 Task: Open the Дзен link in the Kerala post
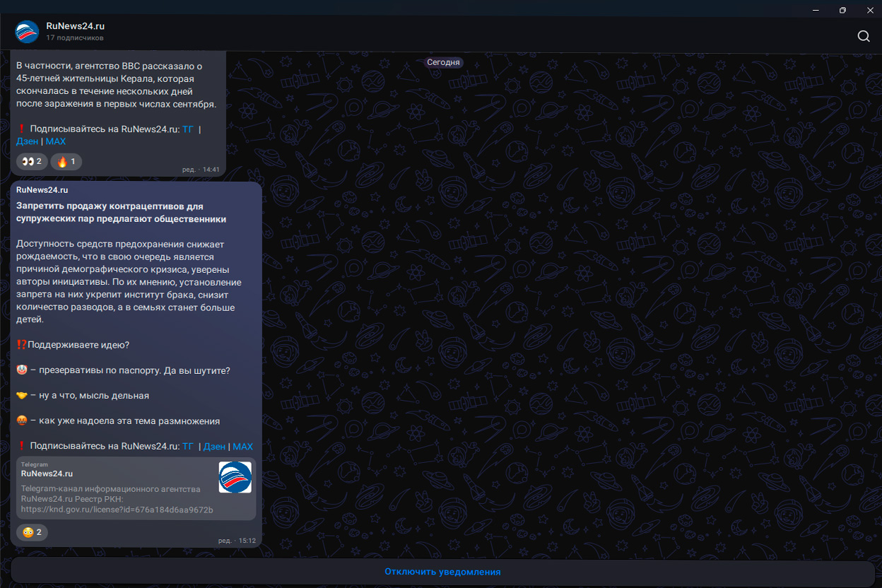[x=27, y=141]
